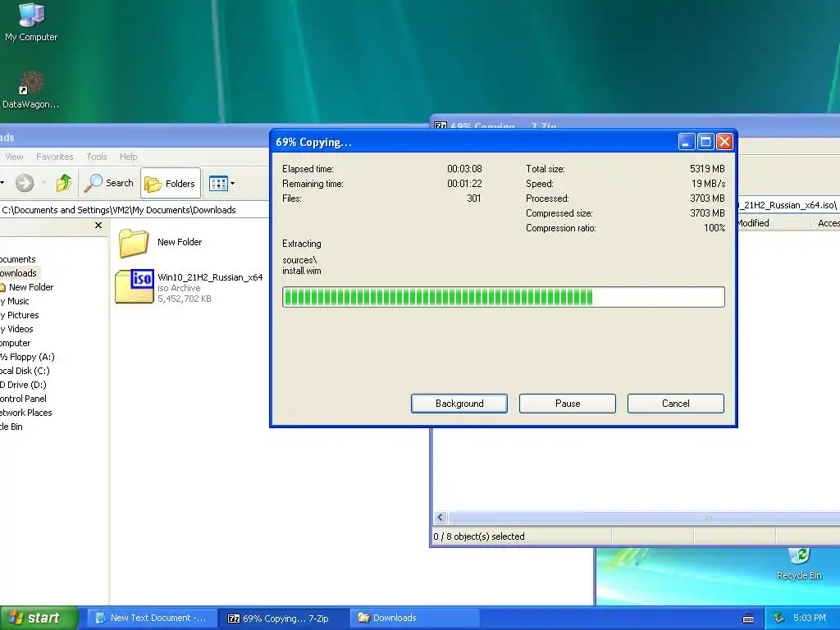Screen dimensions: 840x630
Task: Open the Recycle Bin desktop icon
Action: tap(799, 564)
